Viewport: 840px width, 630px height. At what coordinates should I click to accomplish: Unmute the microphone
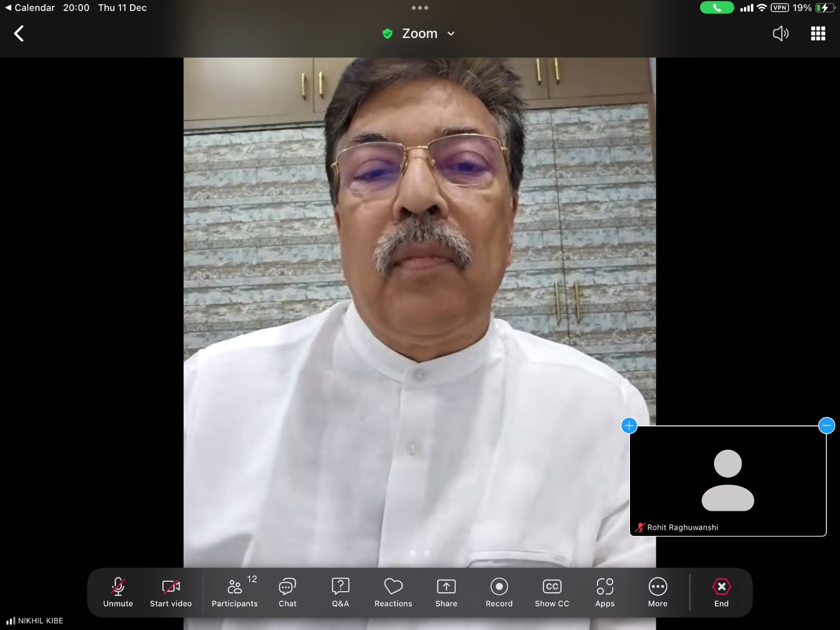118,592
